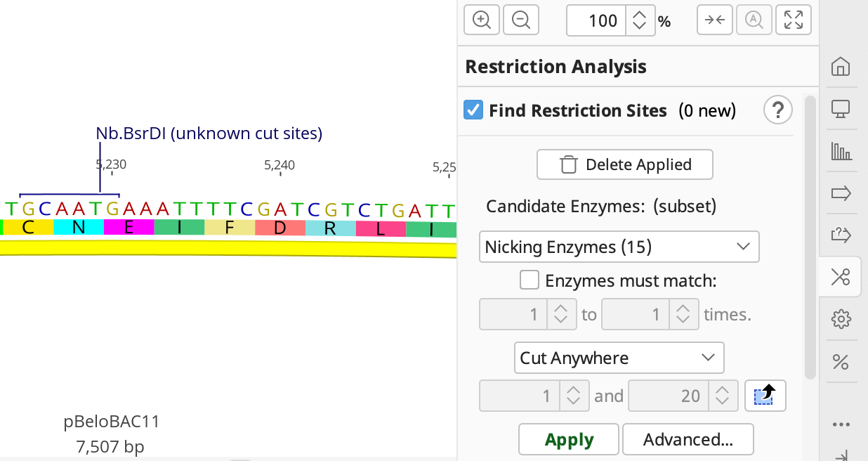Open the Nicking Enzymes dropdown
The width and height of the screenshot is (868, 461).
pyautogui.click(x=619, y=247)
